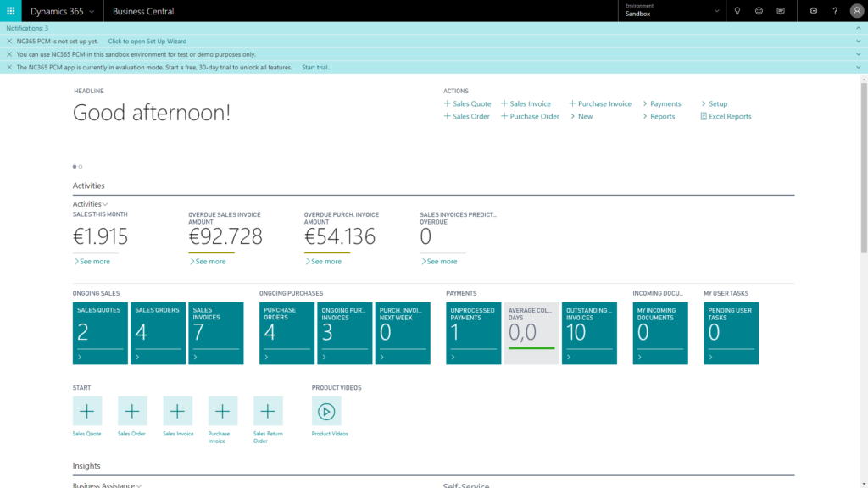Open the Purch. Invoices Next Week tile
The image size is (868, 488).
click(x=403, y=333)
